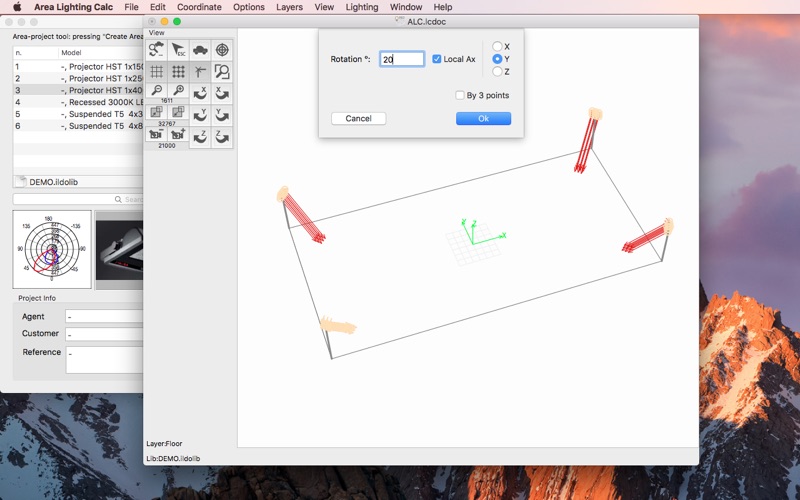Open the Lighting menu
The height and width of the screenshot is (500, 800).
click(362, 7)
